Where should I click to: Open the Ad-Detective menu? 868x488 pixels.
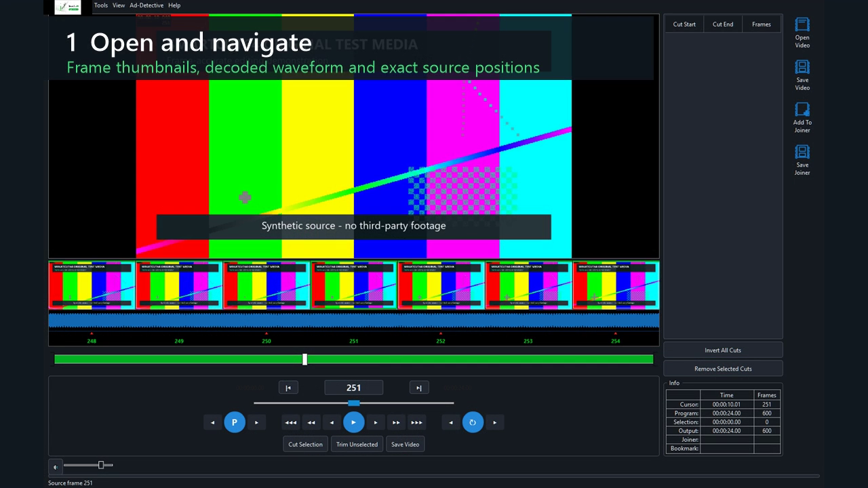click(146, 5)
